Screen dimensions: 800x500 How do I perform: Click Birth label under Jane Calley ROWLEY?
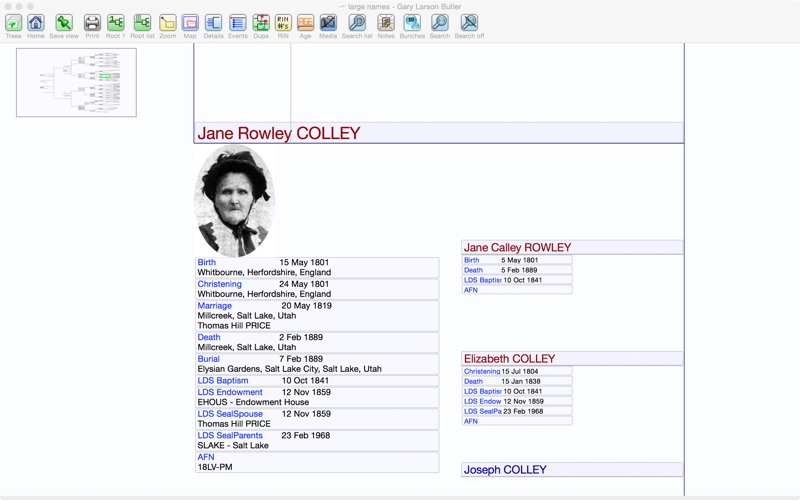tap(471, 260)
